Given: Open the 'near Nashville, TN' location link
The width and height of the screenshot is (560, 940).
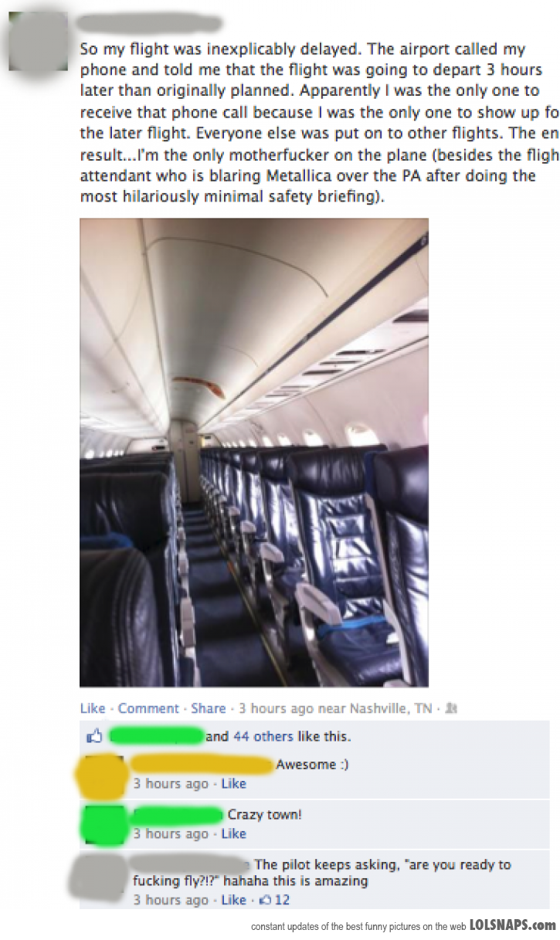Looking at the screenshot, I should 381,708.
